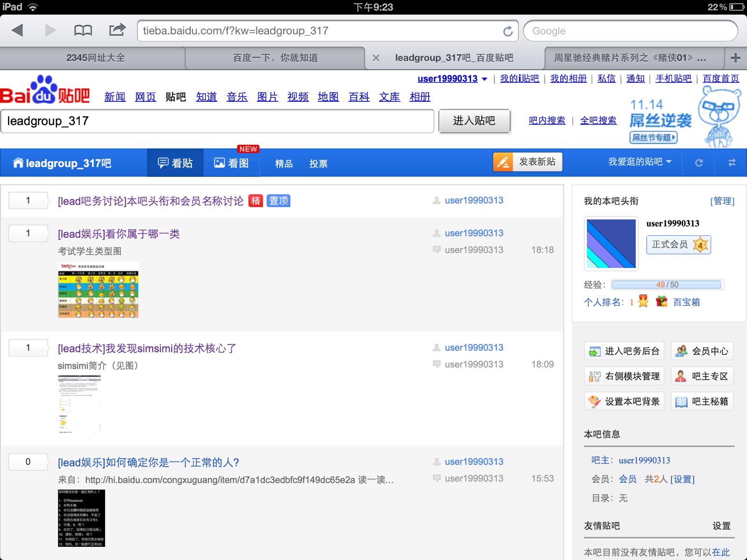The height and width of the screenshot is (560, 747).
Task: Click 设置本吧背景 button
Action: (624, 401)
